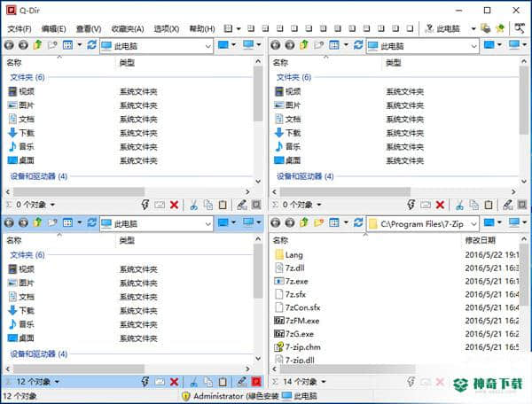Select the 7z.sfx file
The height and width of the screenshot is (404, 532).
coord(290,294)
